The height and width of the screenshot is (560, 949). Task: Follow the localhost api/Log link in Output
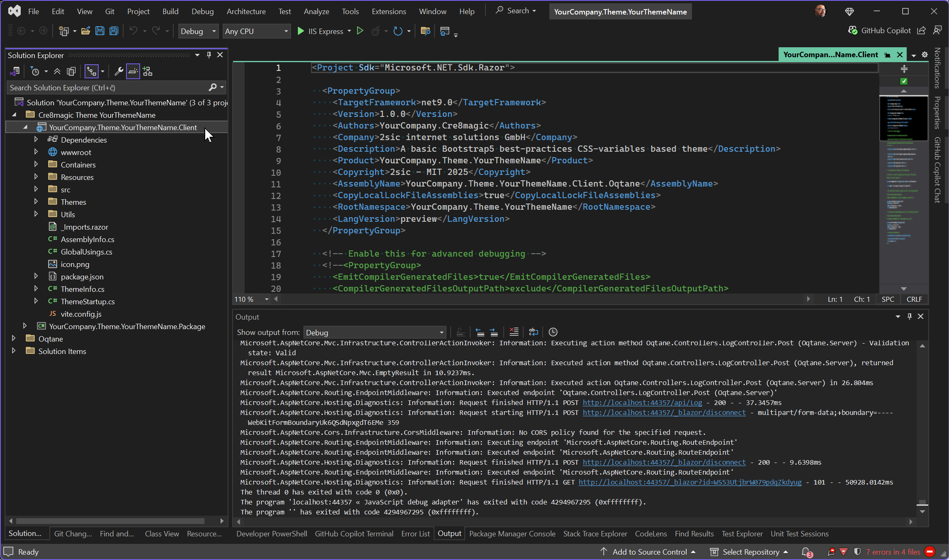tap(642, 402)
